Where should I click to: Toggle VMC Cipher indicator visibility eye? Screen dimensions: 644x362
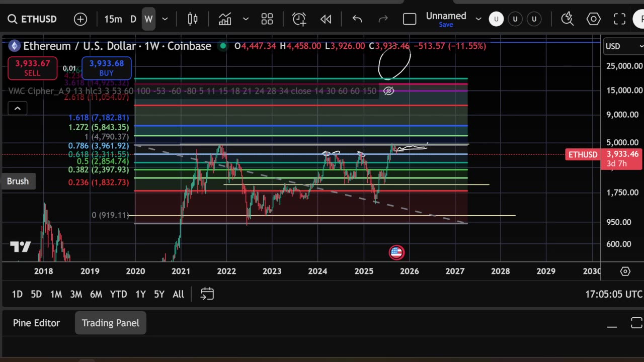coord(388,91)
